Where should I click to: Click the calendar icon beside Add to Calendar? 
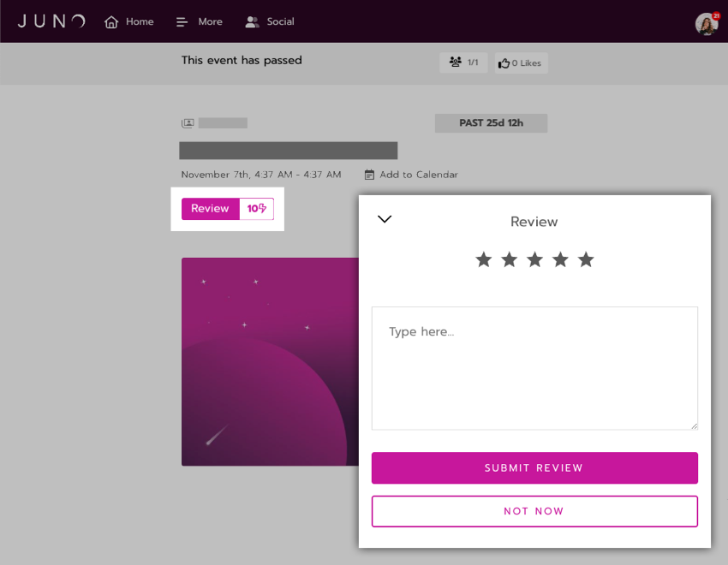pos(369,175)
